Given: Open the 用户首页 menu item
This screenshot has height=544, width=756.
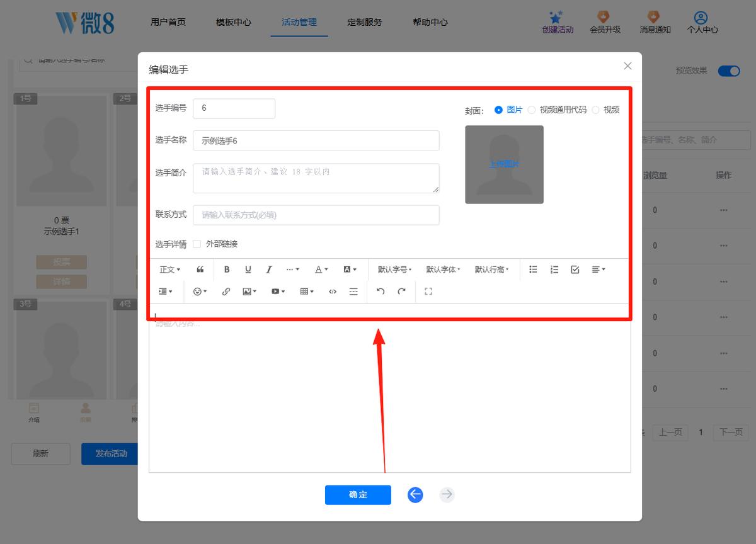Looking at the screenshot, I should pos(168,22).
